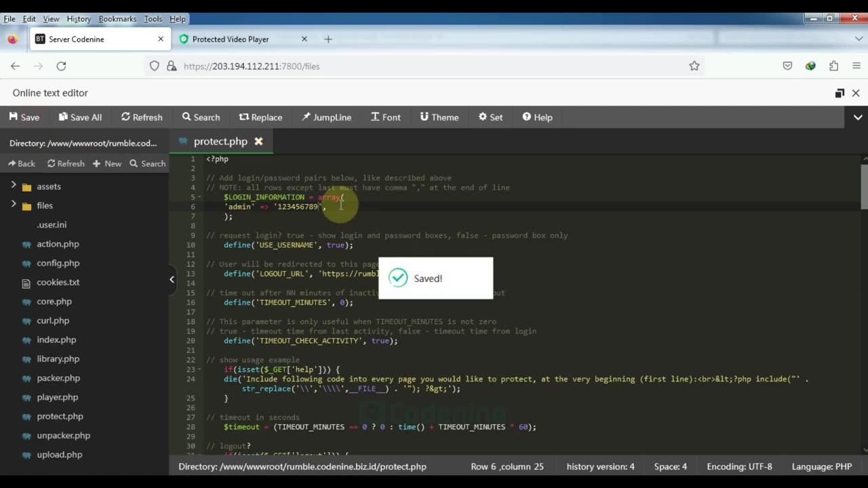Open the browser Help menu

point(178,19)
